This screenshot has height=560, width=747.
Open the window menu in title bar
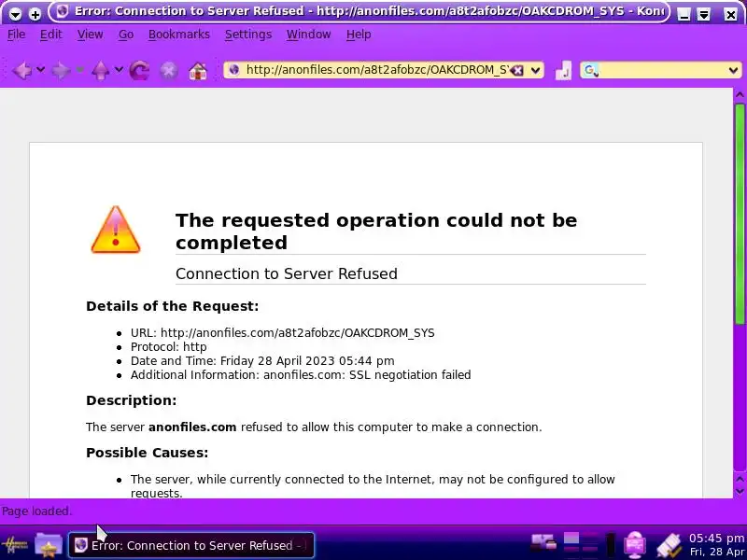[15, 14]
